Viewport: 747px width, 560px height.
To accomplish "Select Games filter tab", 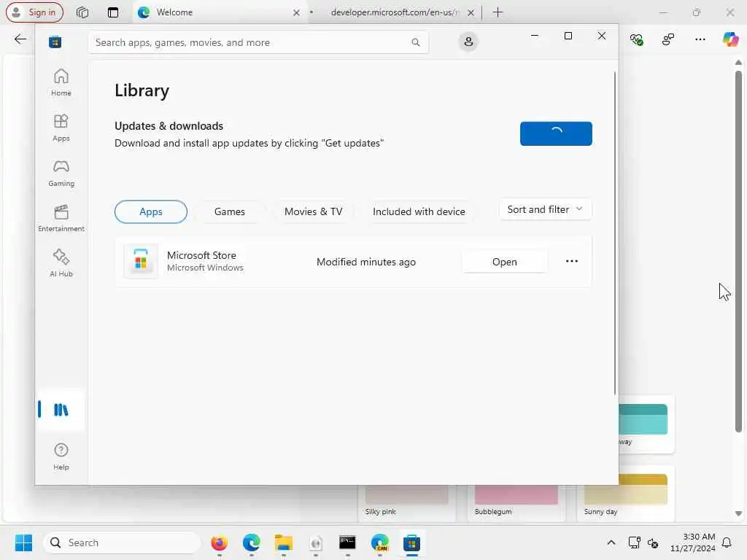I will click(230, 211).
